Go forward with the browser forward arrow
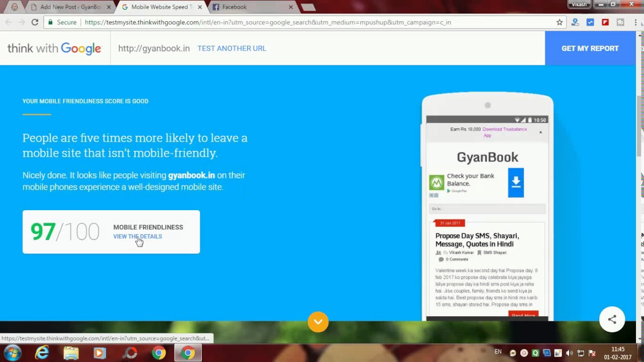This screenshot has height=362, width=644. pos(22,22)
